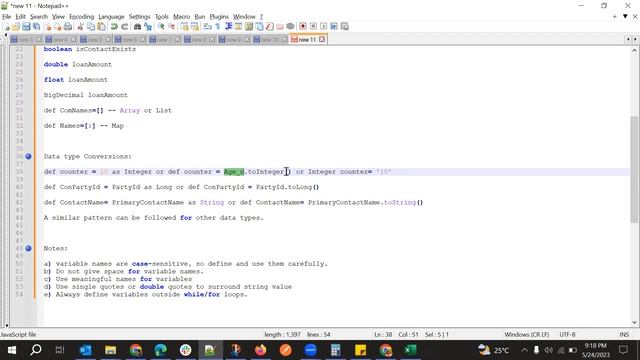Click the Copy toolbar icon
Viewport: 640px width, 360px height.
coord(91,27)
